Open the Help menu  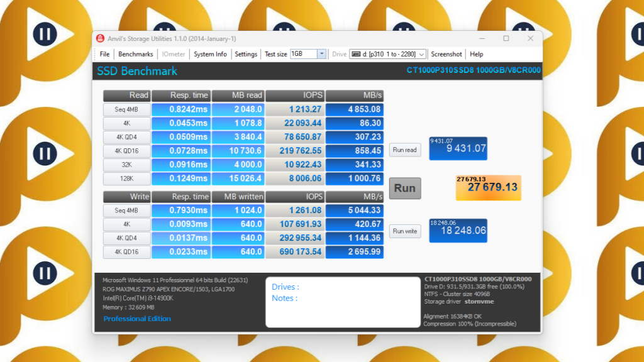click(x=477, y=54)
